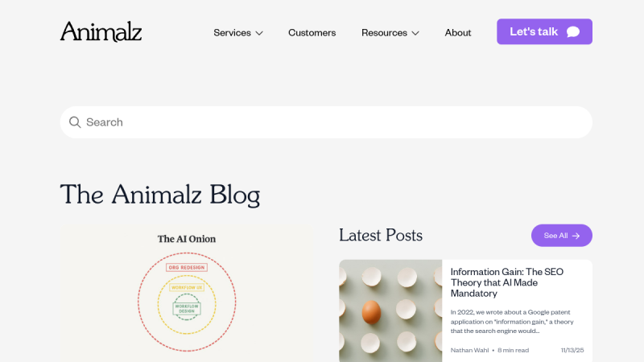This screenshot has height=362, width=644.
Task: Go to the Customers page
Action: tap(312, 33)
